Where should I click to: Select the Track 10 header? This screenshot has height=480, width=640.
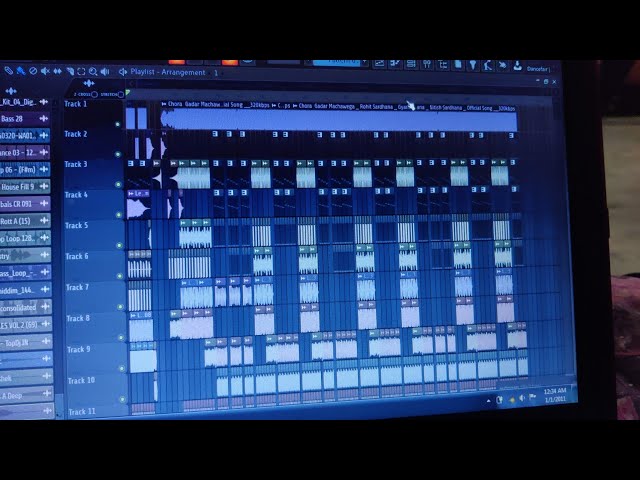pyautogui.click(x=98, y=390)
